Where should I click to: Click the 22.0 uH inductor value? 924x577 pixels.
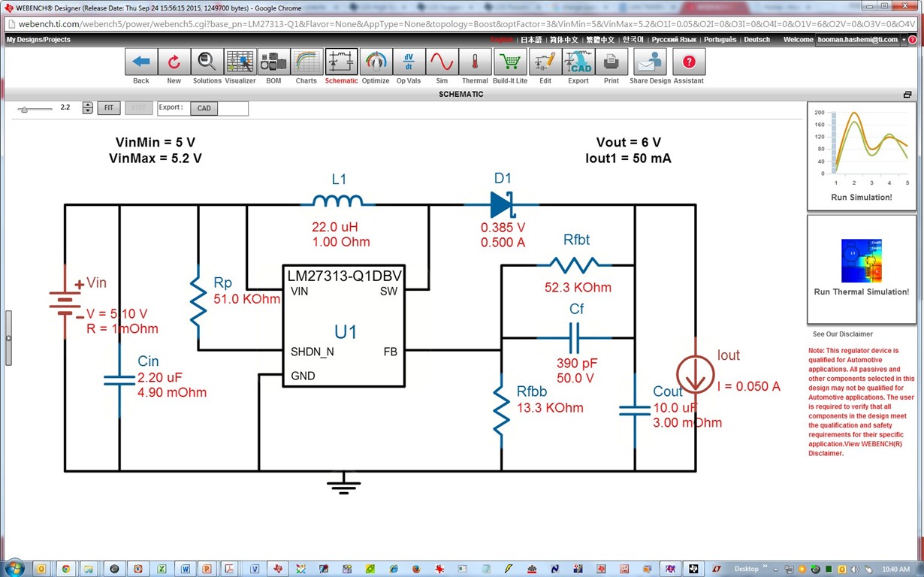(334, 227)
